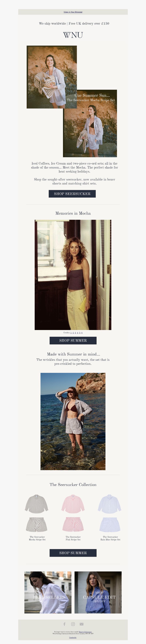The width and height of the screenshot is (146, 644).
Task: Click the SHOP SEERSUCKER button
Action: pos(72,194)
